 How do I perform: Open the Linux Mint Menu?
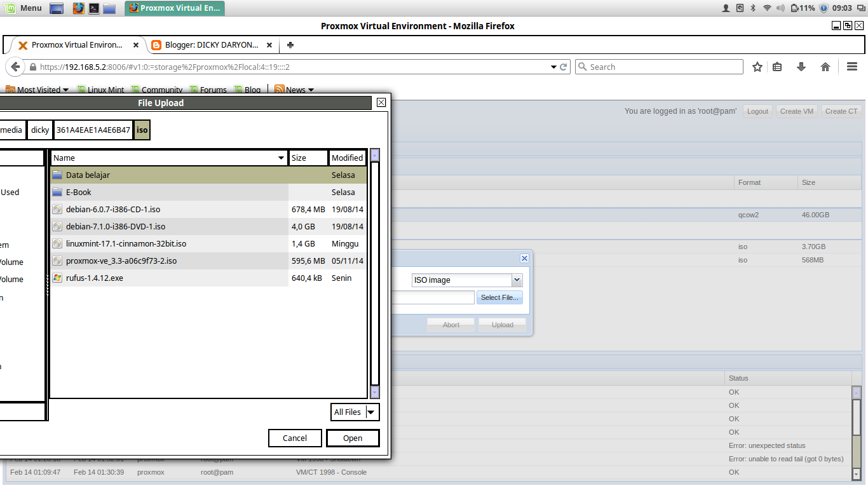pyautogui.click(x=24, y=8)
